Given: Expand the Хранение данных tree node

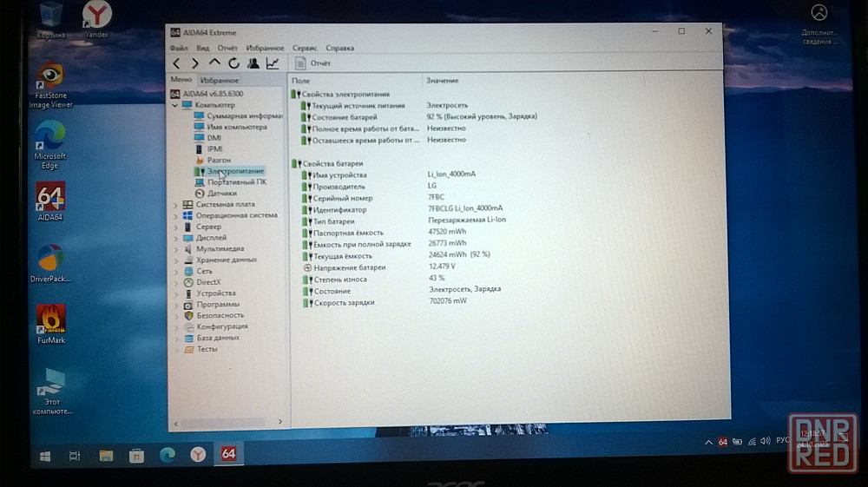Looking at the screenshot, I should pos(176,260).
